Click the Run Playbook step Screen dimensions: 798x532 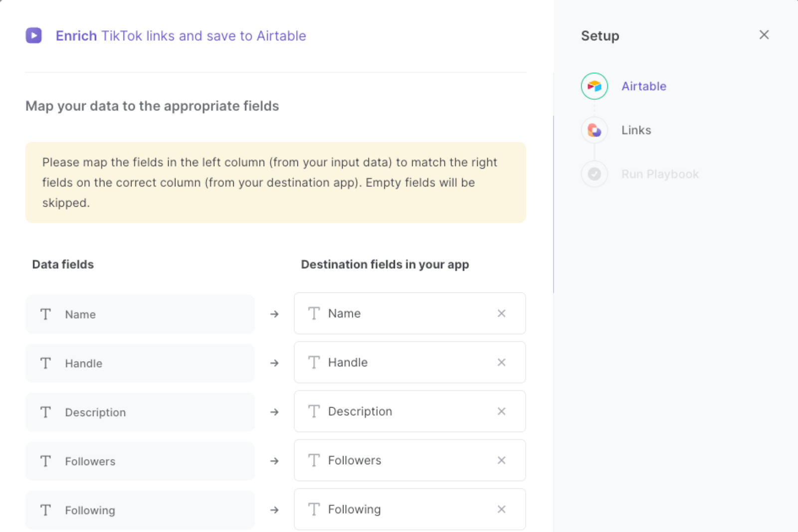click(x=659, y=174)
